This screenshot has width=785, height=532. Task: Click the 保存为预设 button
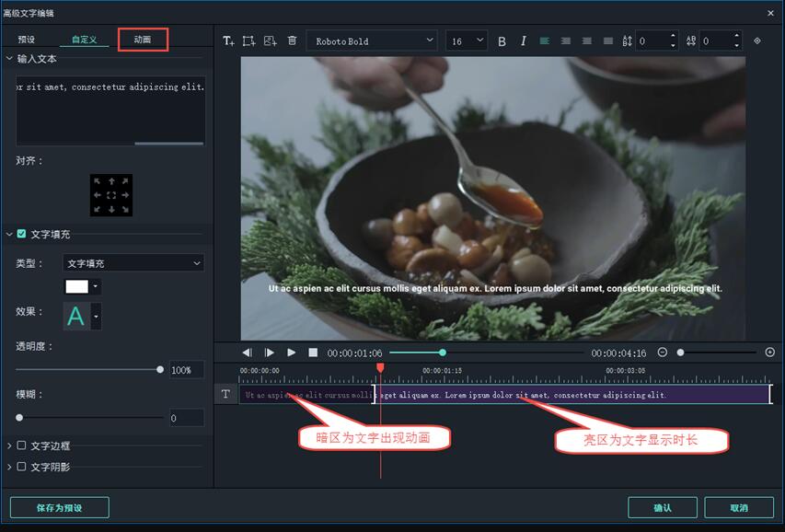60,507
